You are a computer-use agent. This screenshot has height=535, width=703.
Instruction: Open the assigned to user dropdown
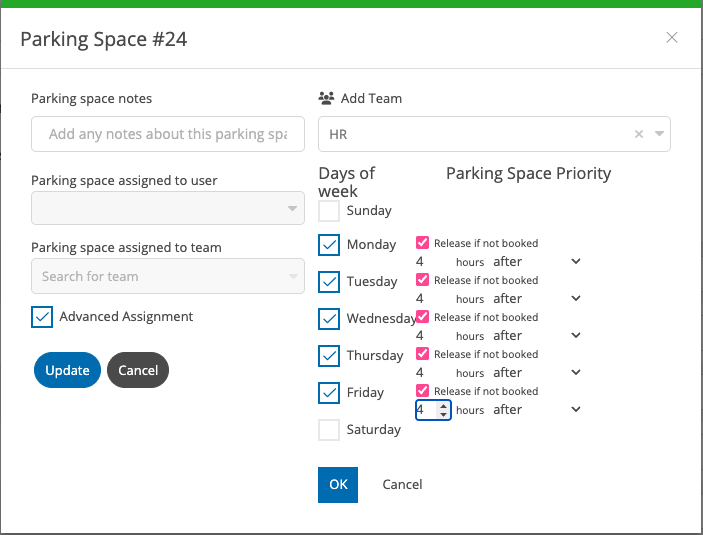coord(168,208)
